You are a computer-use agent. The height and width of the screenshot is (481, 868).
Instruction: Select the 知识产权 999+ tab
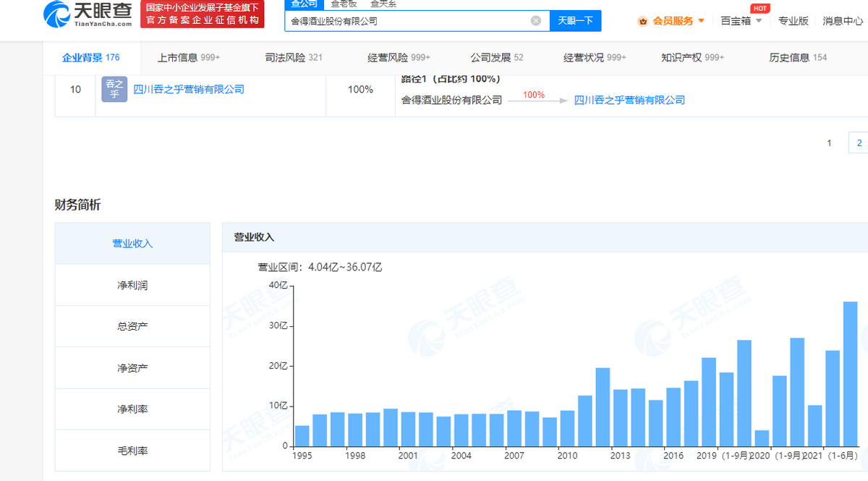pyautogui.click(x=693, y=57)
